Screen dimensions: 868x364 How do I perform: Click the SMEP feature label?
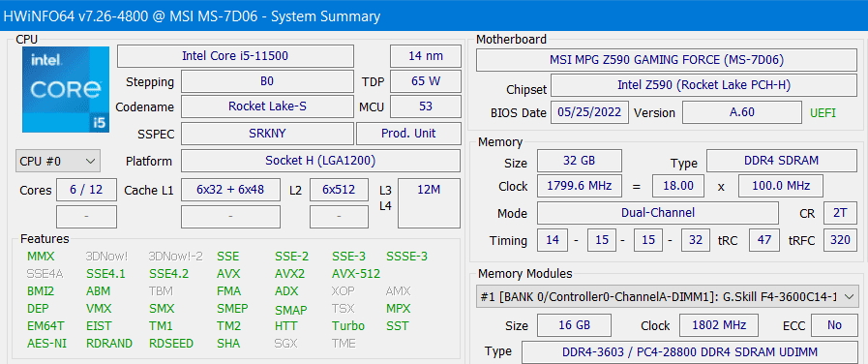tap(232, 308)
